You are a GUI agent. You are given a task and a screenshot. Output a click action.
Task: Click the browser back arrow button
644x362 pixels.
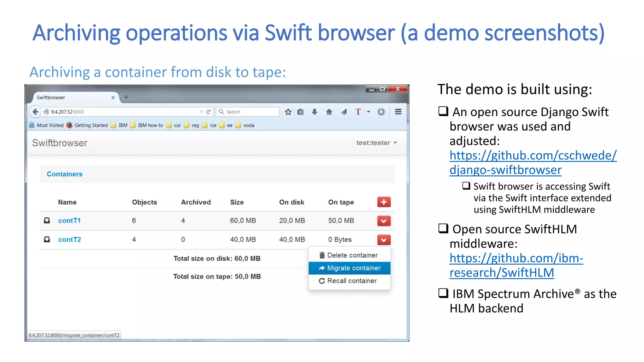tap(35, 112)
